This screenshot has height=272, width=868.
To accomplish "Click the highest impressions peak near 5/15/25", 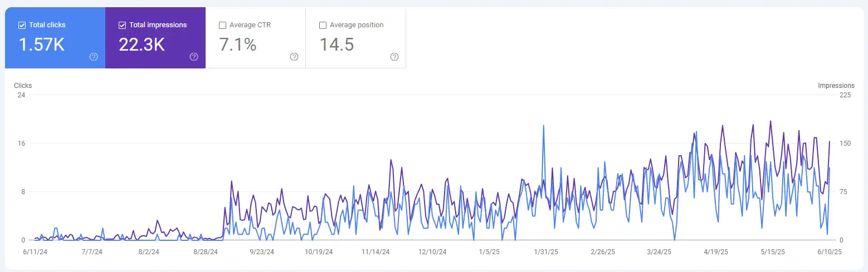I will pos(771,121).
